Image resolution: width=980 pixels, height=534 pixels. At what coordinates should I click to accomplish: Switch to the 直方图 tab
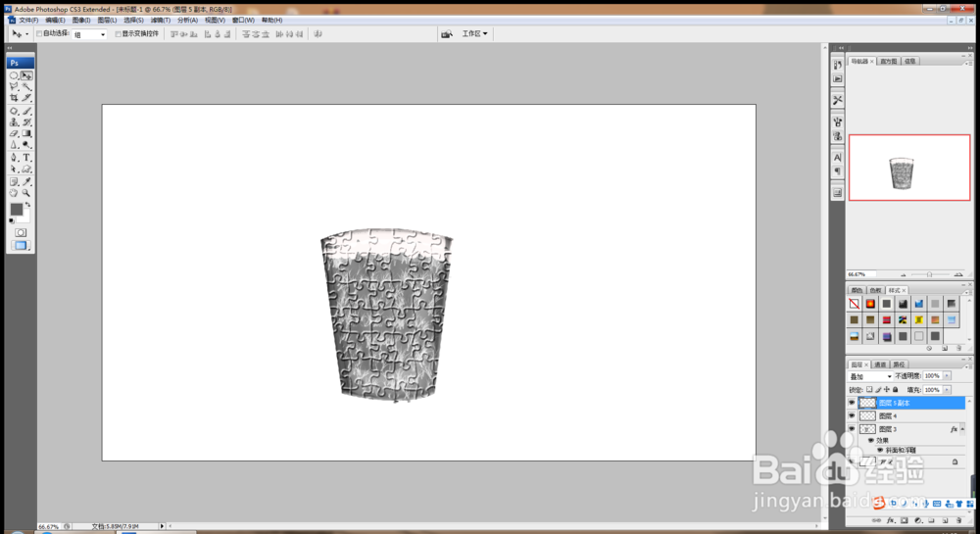888,61
